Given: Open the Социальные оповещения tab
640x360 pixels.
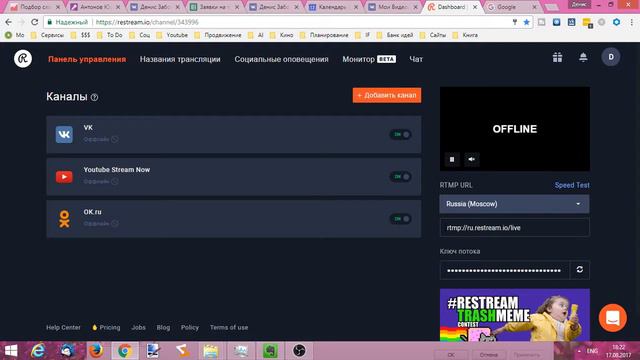Looking at the screenshot, I should coord(281,59).
